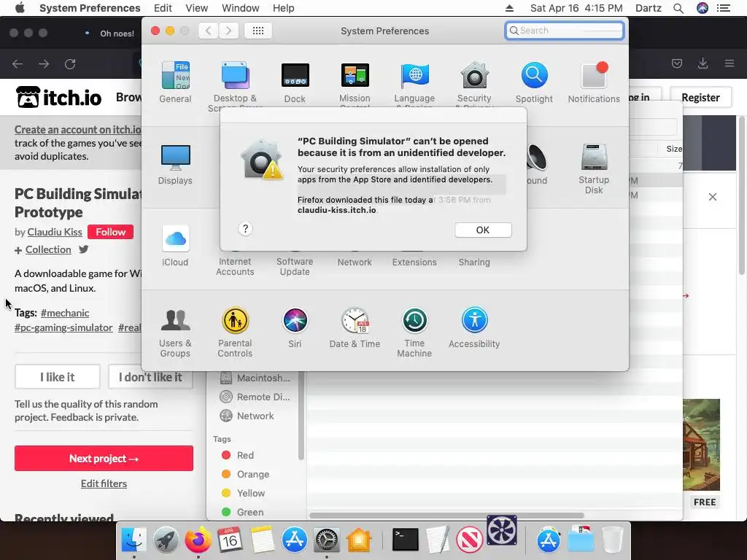Click the #mechanic tag link

point(65,313)
